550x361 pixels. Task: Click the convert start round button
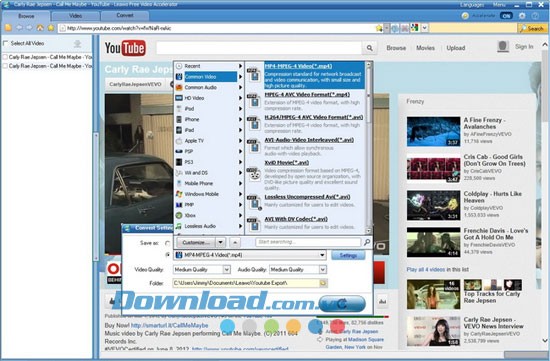pyautogui.click(x=342, y=303)
